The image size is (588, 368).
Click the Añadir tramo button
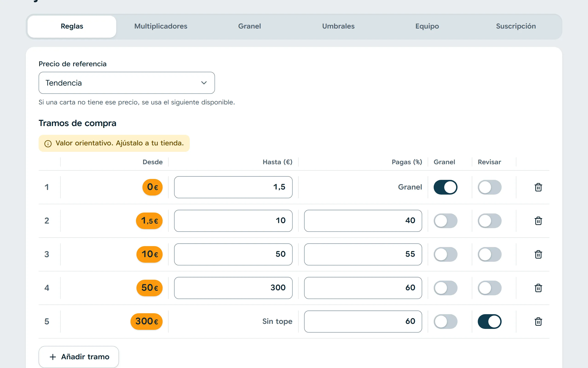click(x=79, y=357)
